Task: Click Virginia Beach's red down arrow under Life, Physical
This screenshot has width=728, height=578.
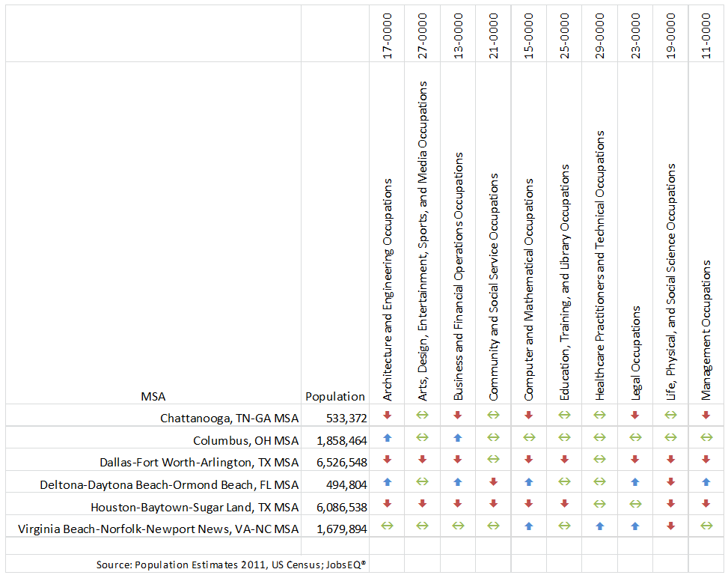Action: pyautogui.click(x=671, y=526)
